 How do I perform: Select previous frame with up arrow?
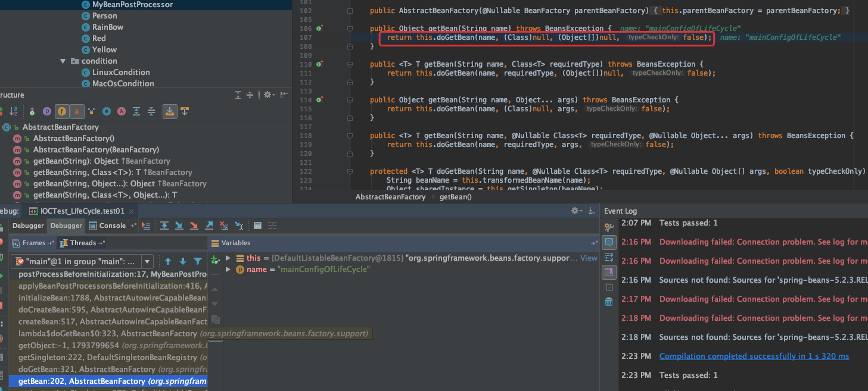click(x=168, y=261)
